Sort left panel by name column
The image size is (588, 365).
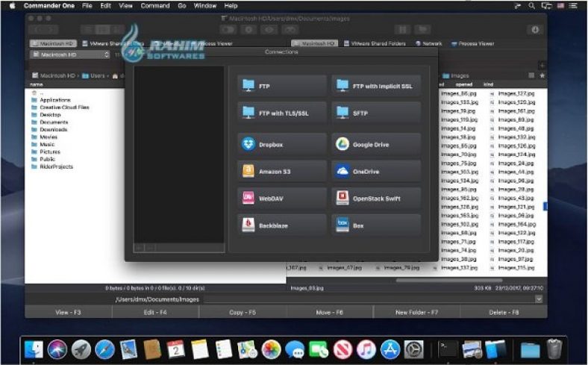[x=37, y=84]
